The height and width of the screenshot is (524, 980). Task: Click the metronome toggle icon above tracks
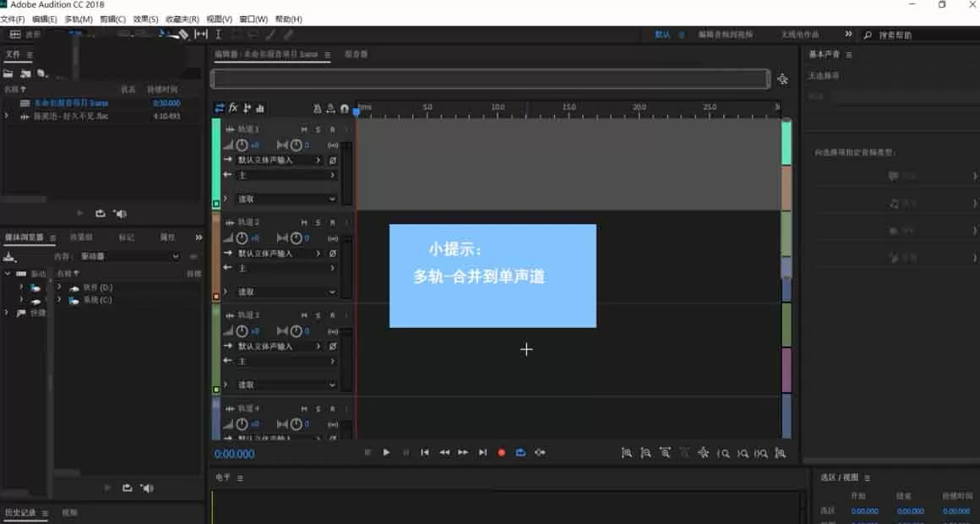317,109
